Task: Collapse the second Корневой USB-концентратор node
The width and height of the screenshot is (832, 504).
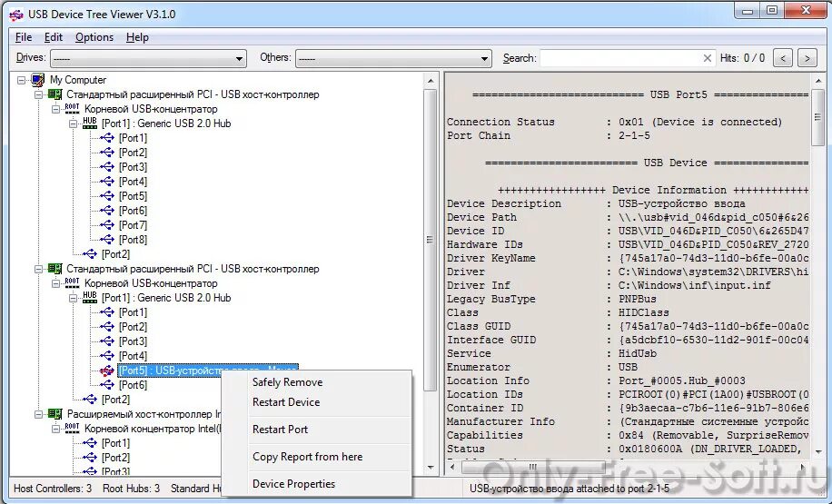Action: pos(55,283)
